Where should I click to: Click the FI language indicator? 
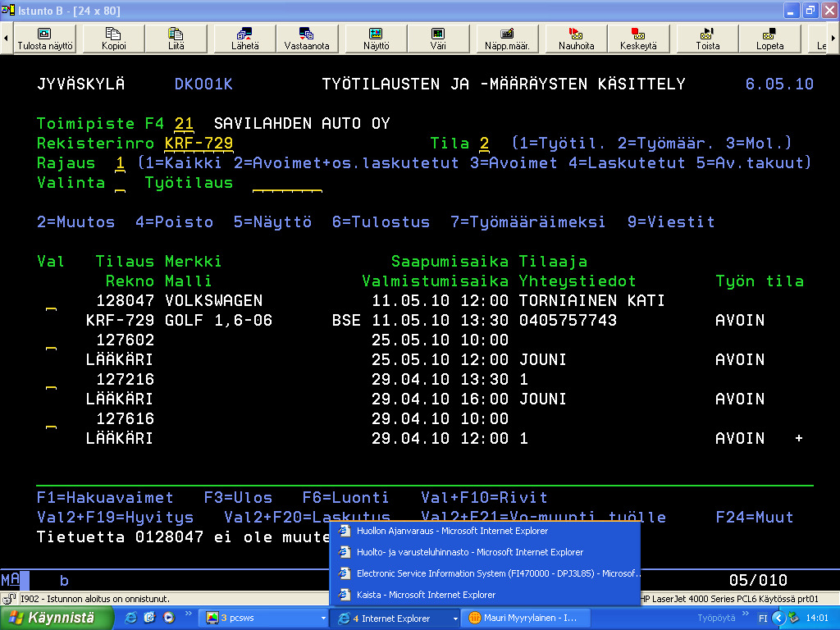point(763,619)
